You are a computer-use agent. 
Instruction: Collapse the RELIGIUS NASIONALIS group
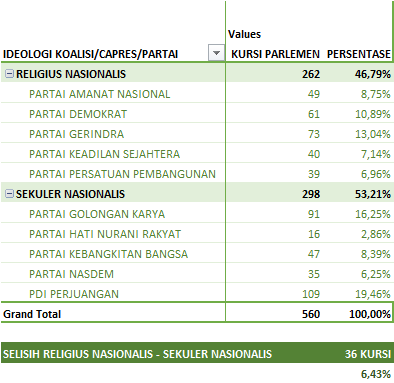[x=9, y=74]
